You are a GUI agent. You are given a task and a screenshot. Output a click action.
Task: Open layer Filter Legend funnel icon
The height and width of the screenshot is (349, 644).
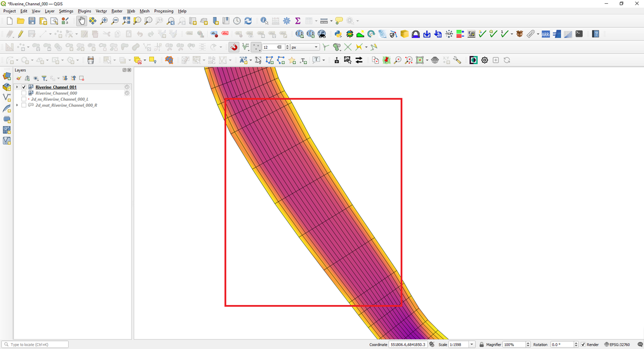click(45, 78)
